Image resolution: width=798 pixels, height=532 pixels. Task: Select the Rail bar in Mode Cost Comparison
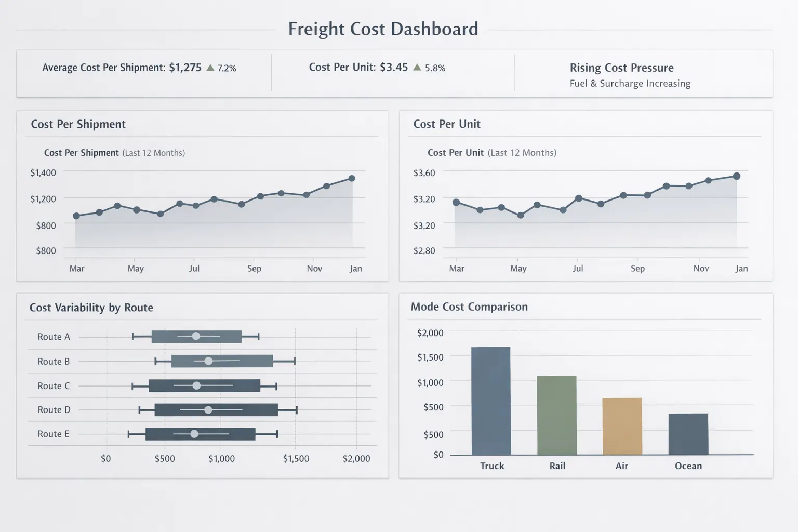[556, 416]
